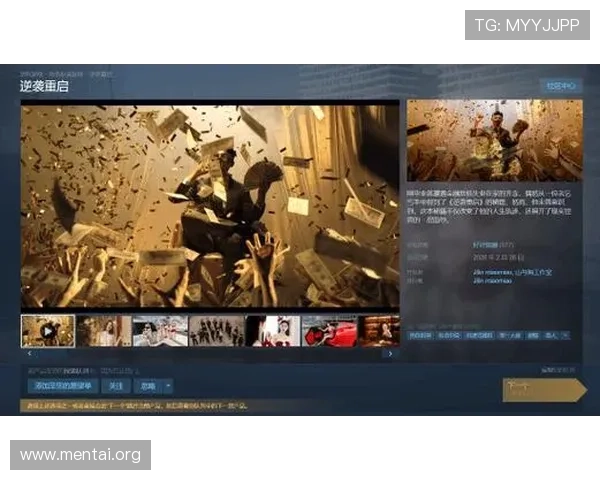
Task: Expand the dropdown arrow beside 忽略
Action: pos(169,385)
